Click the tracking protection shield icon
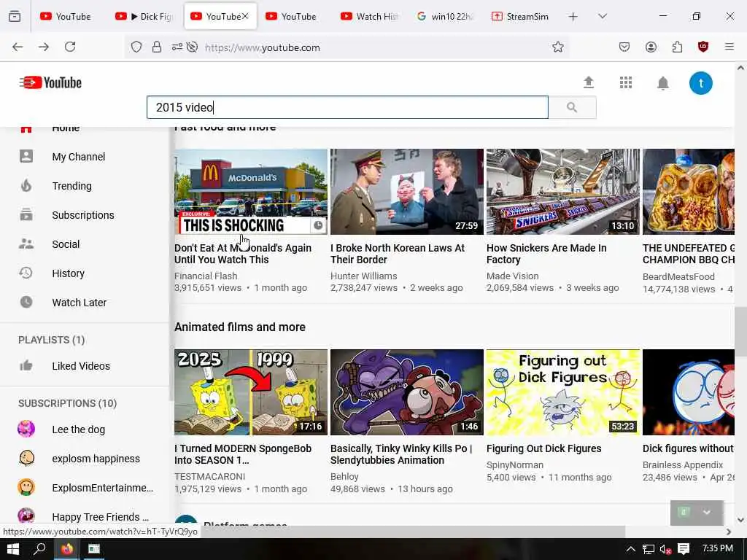The height and width of the screenshot is (560, 747). pos(136,47)
